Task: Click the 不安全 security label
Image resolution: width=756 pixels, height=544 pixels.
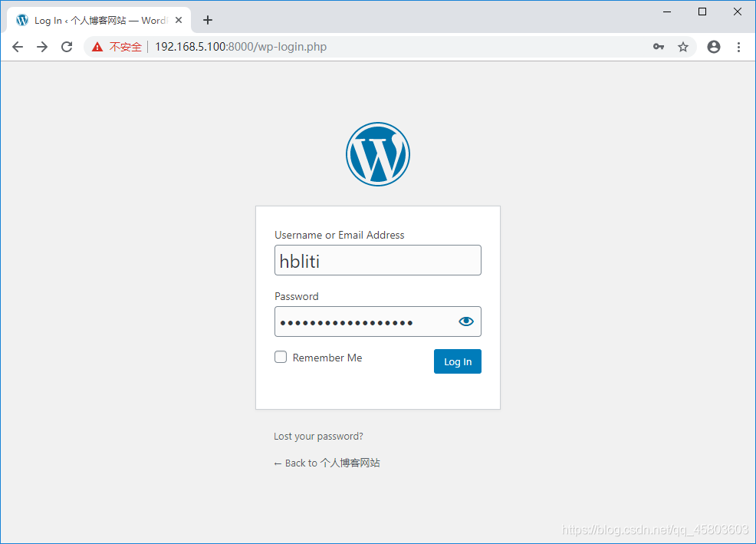Action: [x=125, y=47]
